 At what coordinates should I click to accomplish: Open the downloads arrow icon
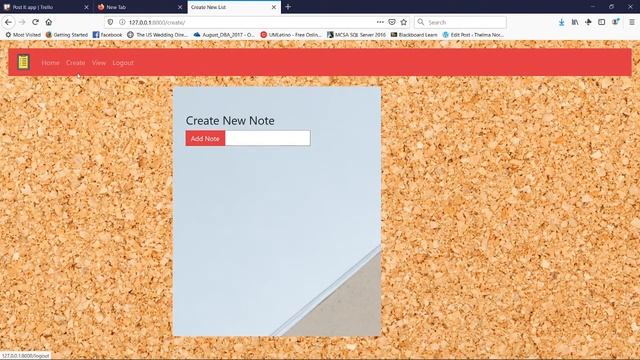coord(562,22)
